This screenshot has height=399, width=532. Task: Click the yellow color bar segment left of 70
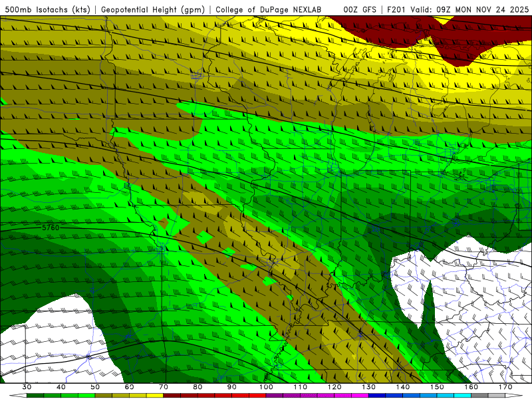click(155, 396)
